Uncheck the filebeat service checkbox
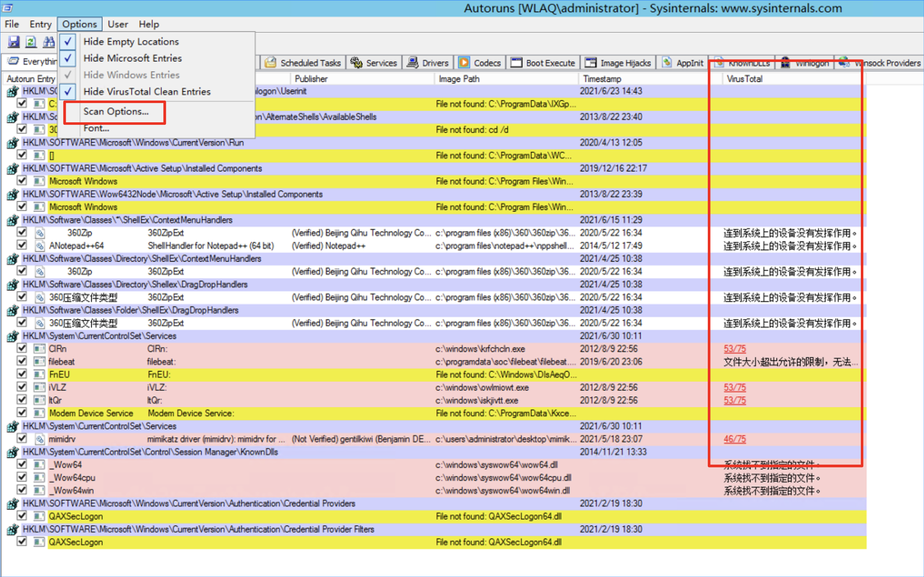This screenshot has height=577, width=924. 22,361
